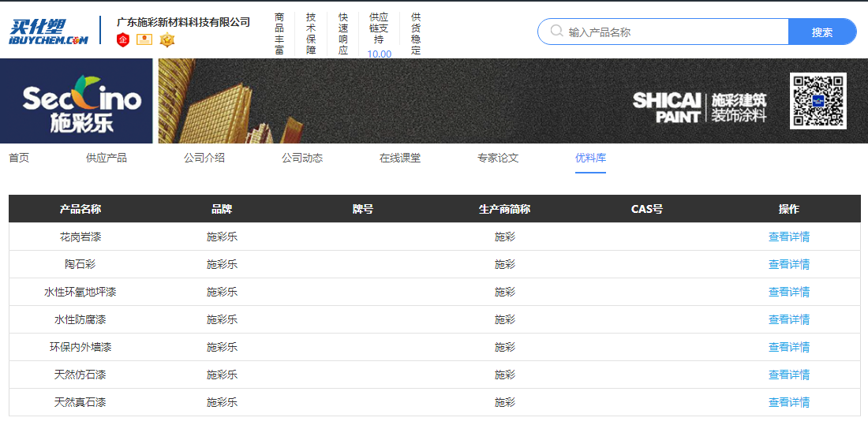This screenshot has height=425, width=868.
Task: Click the 供应链支持 rating label
Action: coord(380,28)
